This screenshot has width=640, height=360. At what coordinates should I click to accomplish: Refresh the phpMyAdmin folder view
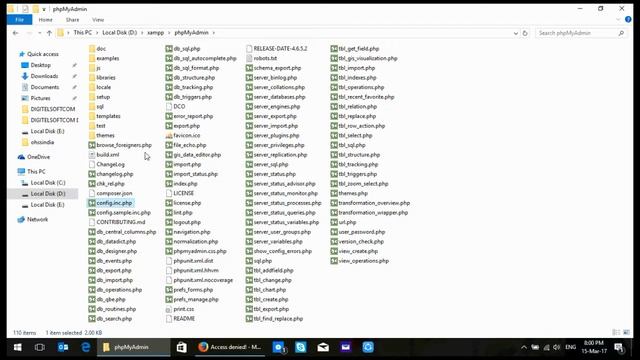pyautogui.click(x=525, y=33)
